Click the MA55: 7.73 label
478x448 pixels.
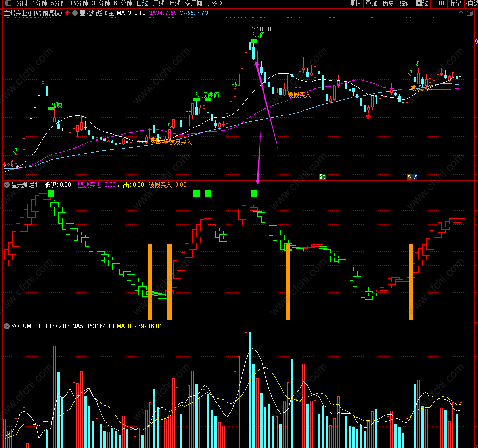tap(194, 13)
